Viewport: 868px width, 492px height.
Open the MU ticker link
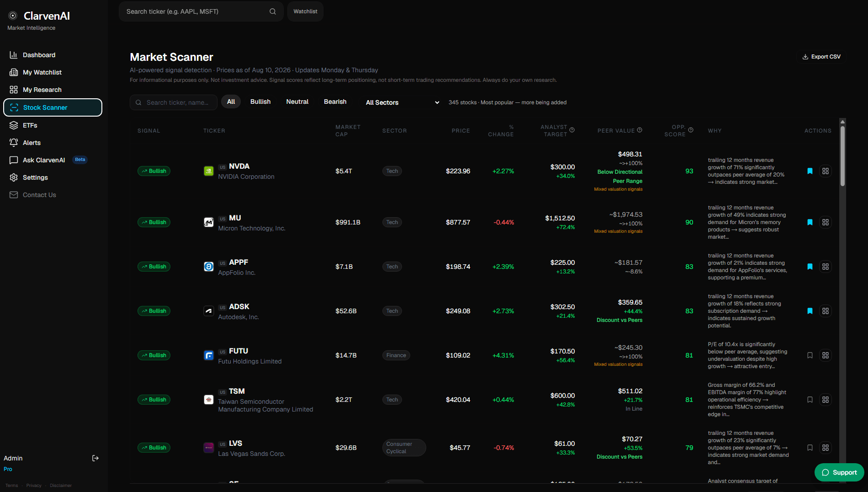235,218
